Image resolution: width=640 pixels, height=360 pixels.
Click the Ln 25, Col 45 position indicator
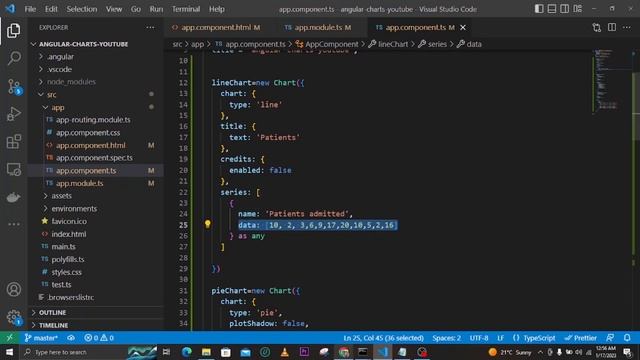click(x=383, y=338)
